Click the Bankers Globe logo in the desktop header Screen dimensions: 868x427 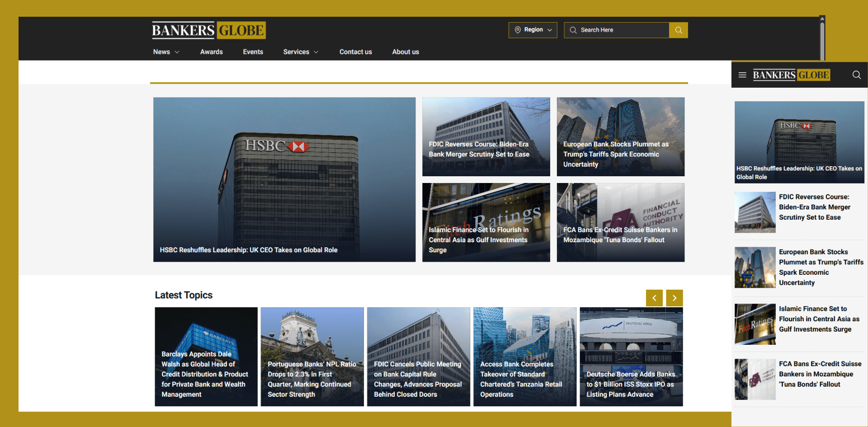(209, 30)
